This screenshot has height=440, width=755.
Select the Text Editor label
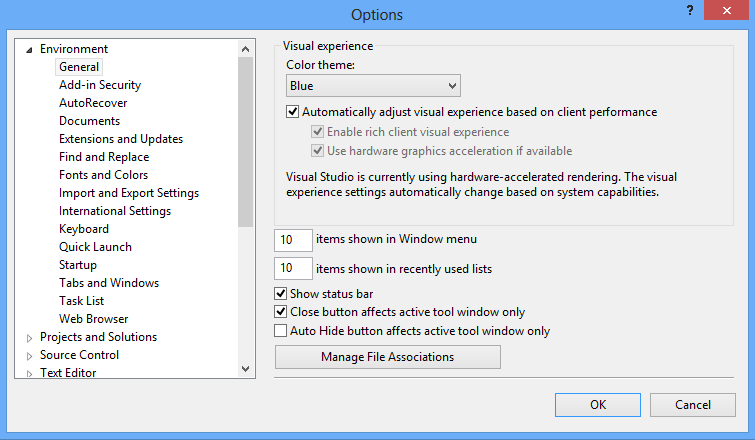point(68,373)
